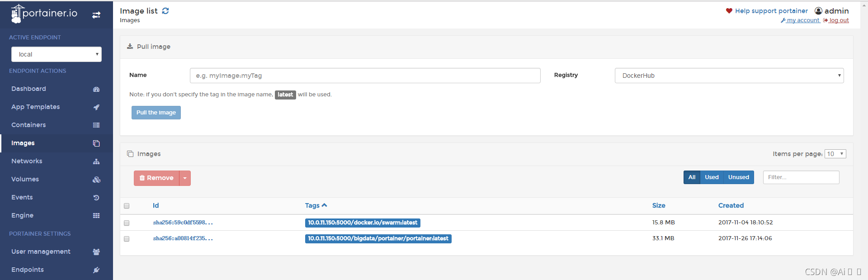Open Dashboard in the sidebar
The image size is (868, 280).
click(57, 89)
